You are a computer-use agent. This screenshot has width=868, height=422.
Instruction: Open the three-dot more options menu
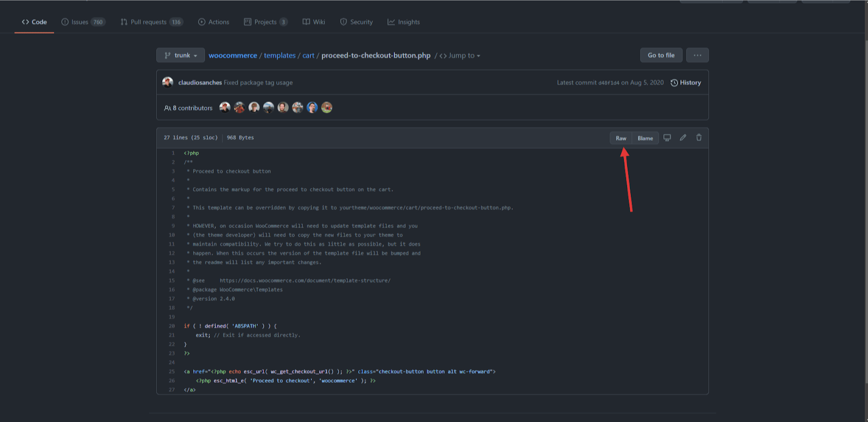698,55
